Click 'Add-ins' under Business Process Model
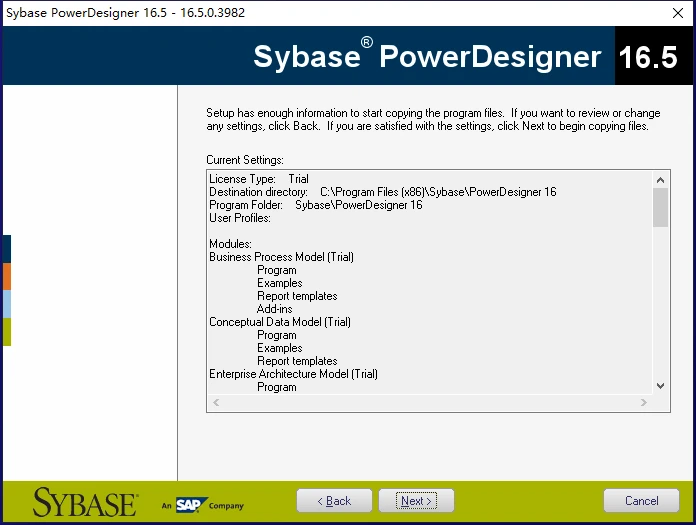The image size is (696, 525). (x=274, y=309)
